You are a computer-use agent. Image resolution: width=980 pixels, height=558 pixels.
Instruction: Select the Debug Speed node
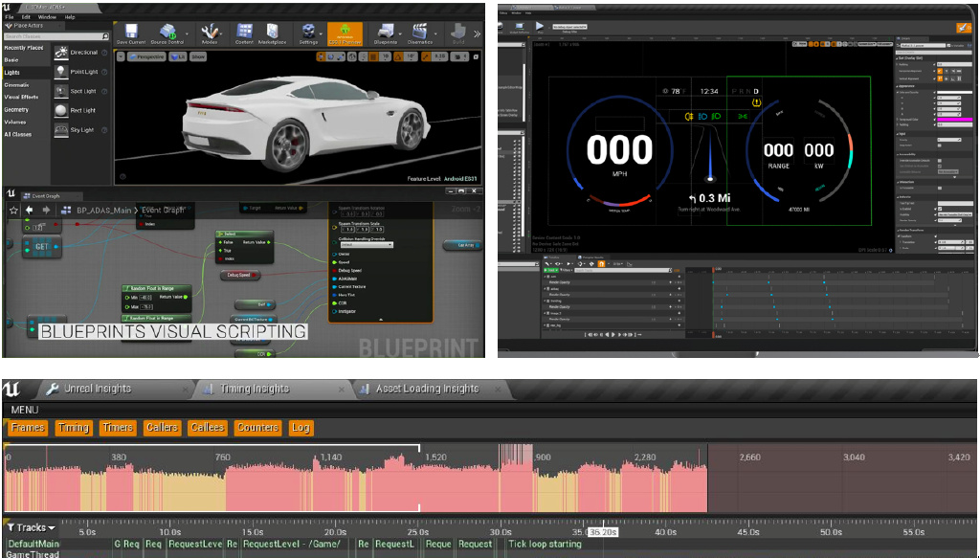point(238,275)
